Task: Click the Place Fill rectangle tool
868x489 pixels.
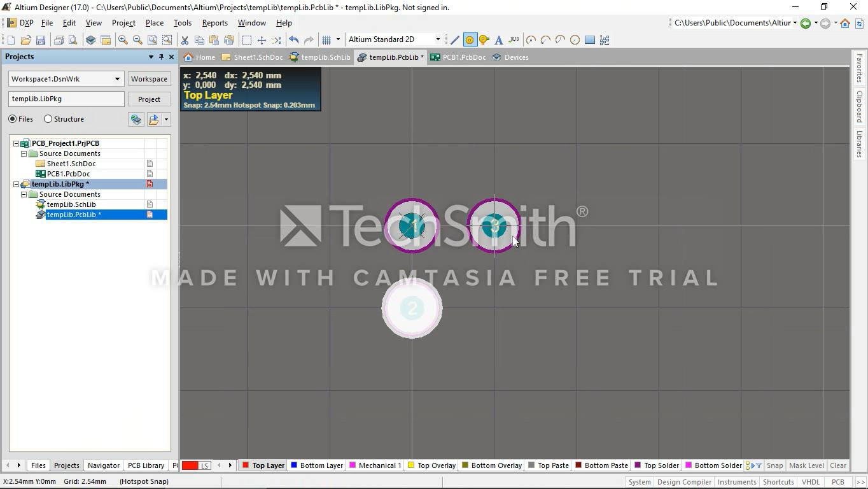Action: [x=590, y=40]
